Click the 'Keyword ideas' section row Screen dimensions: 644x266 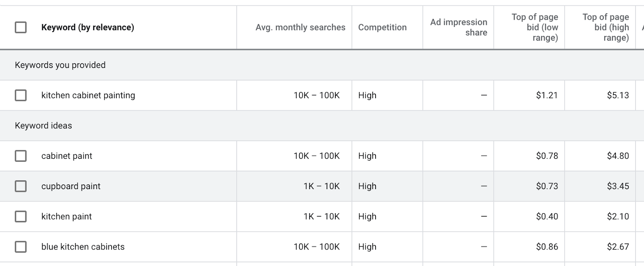pyautogui.click(x=43, y=126)
